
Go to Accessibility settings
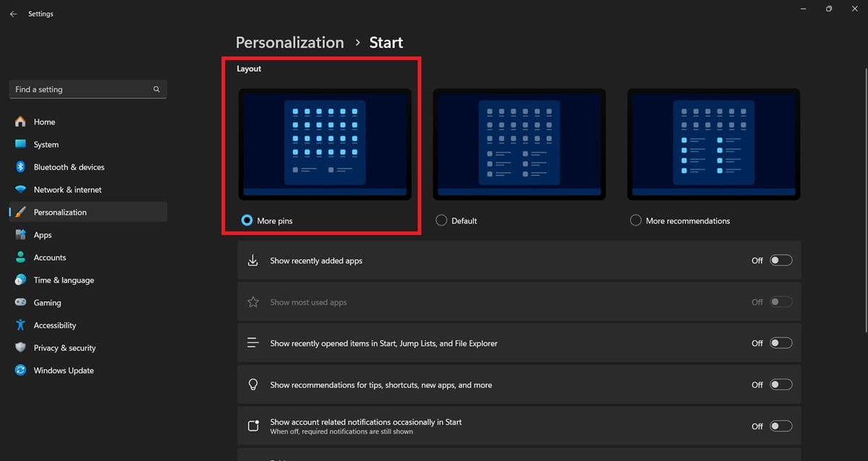click(88, 325)
